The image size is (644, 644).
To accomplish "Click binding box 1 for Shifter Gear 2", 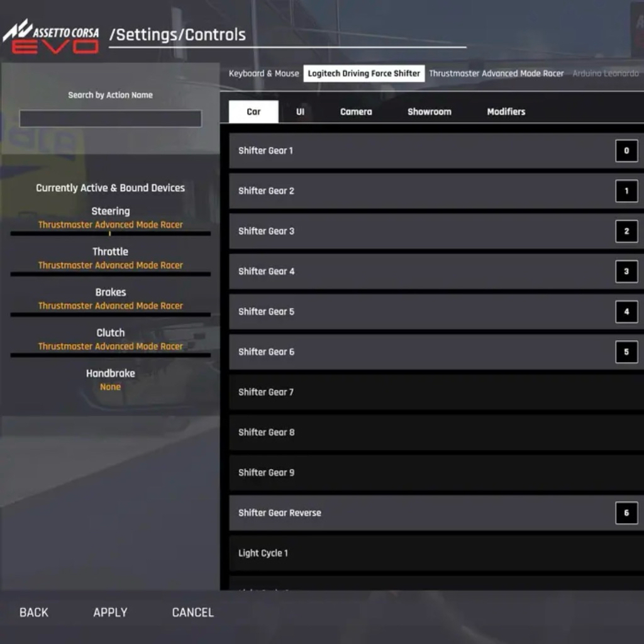I will click(x=626, y=191).
